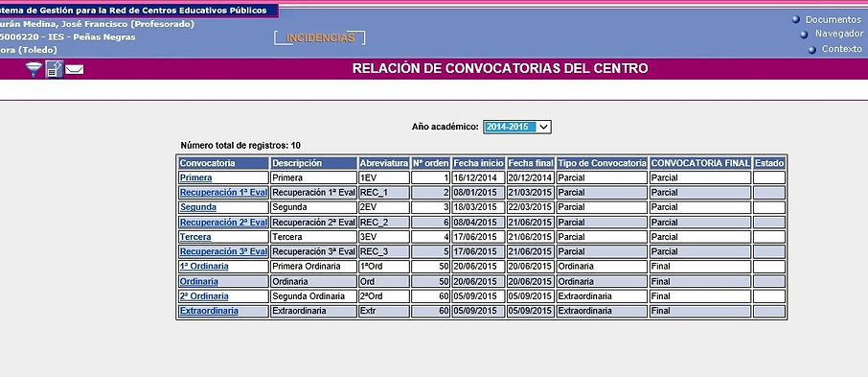868x377 pixels.
Task: Open the Primera convocatoria link
Action: 196,178
